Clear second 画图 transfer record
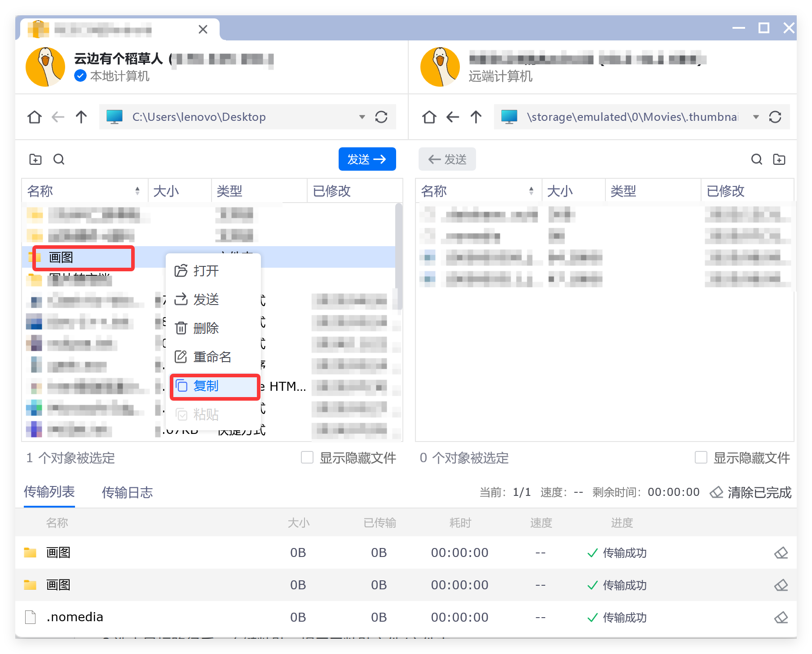The width and height of the screenshot is (812, 654). [781, 585]
